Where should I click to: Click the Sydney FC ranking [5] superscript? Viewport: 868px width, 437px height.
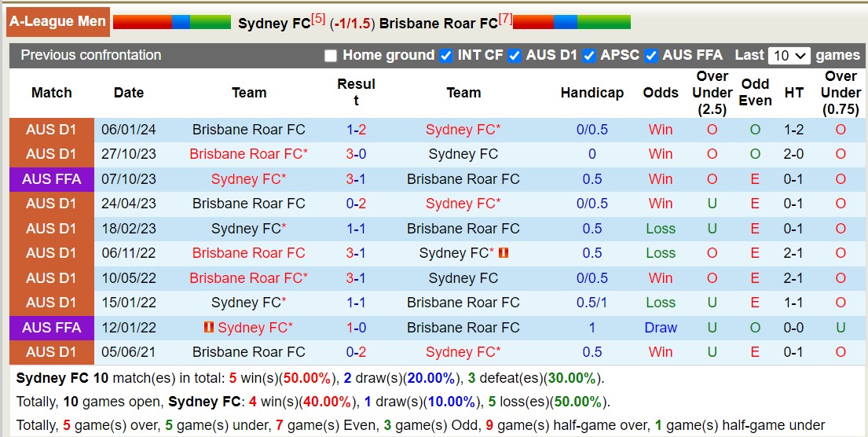[x=318, y=20]
